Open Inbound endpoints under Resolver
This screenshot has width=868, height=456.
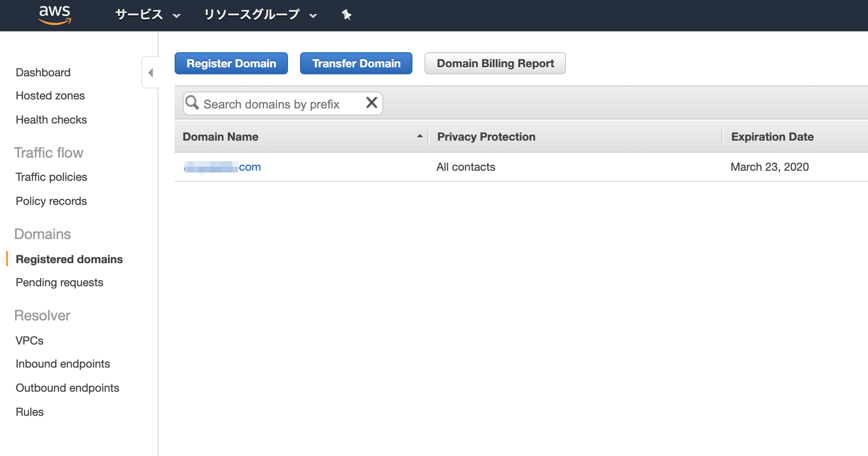(63, 364)
